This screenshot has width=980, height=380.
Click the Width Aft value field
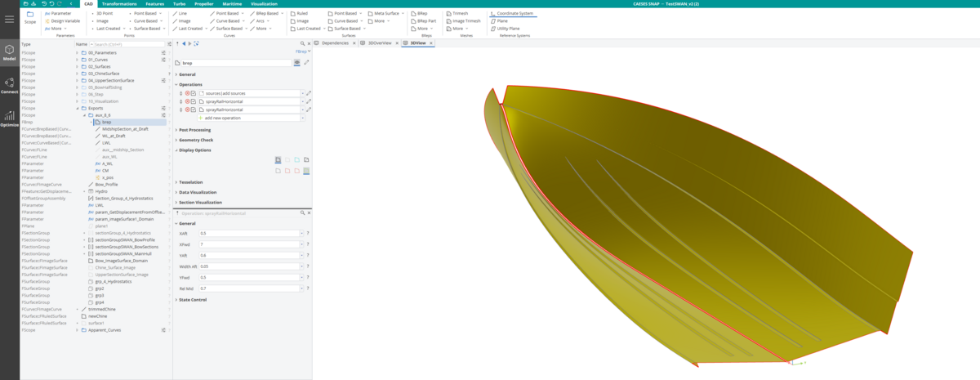tap(251, 266)
